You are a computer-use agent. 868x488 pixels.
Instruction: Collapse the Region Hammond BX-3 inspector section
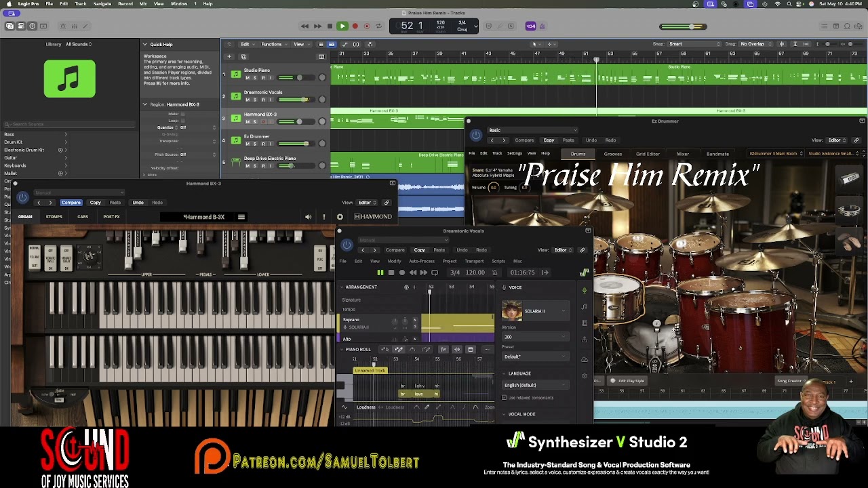[x=144, y=104]
